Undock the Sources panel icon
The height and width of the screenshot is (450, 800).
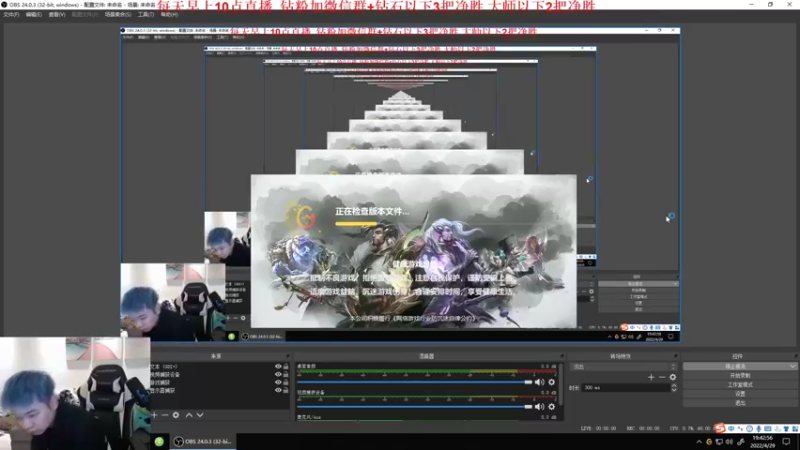coord(288,356)
